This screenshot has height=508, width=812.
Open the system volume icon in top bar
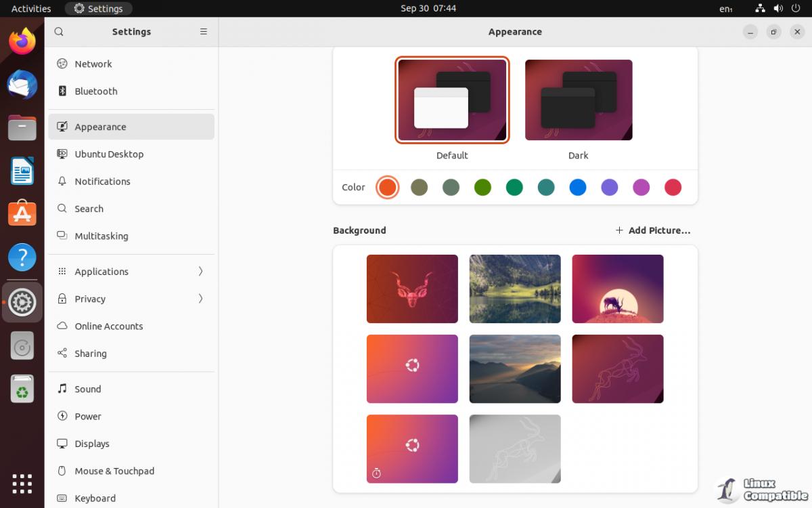click(778, 9)
